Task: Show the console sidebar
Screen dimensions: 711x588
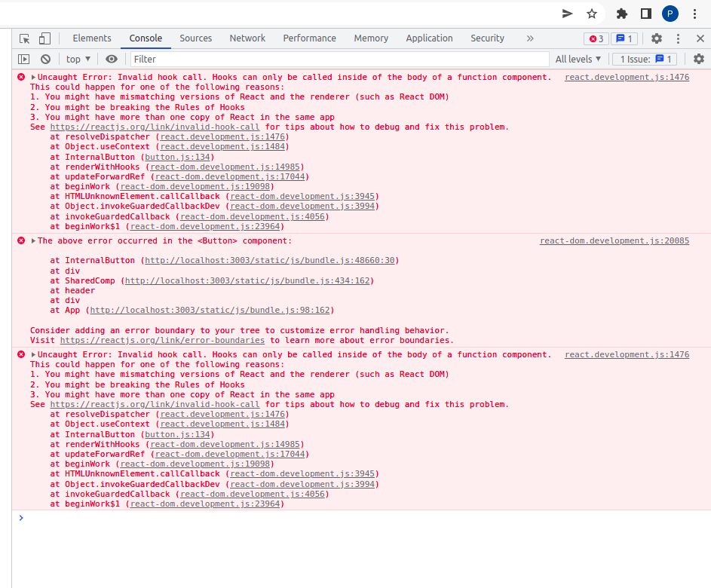Action: click(x=23, y=59)
